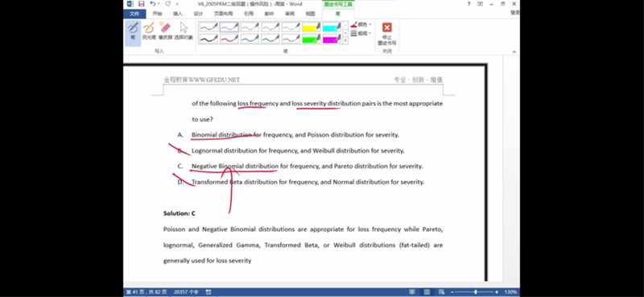Save document using the quick access floppy icon

pyautogui.click(x=142, y=4)
